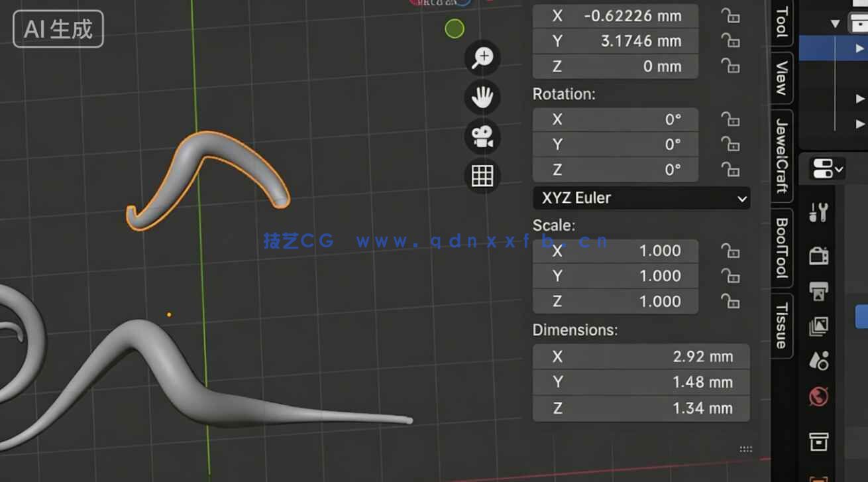
Task: Select the viewport zoom magnifier icon
Action: tap(482, 58)
